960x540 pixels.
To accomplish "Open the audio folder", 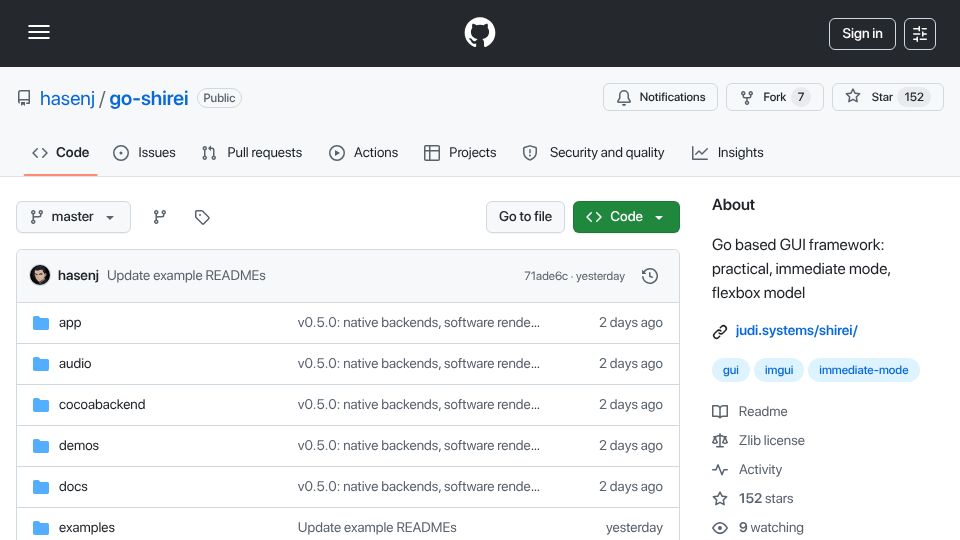I will 75,364.
